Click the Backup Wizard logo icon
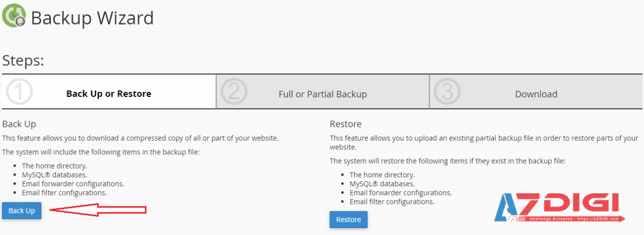This screenshot has height=235, width=644. (x=14, y=16)
